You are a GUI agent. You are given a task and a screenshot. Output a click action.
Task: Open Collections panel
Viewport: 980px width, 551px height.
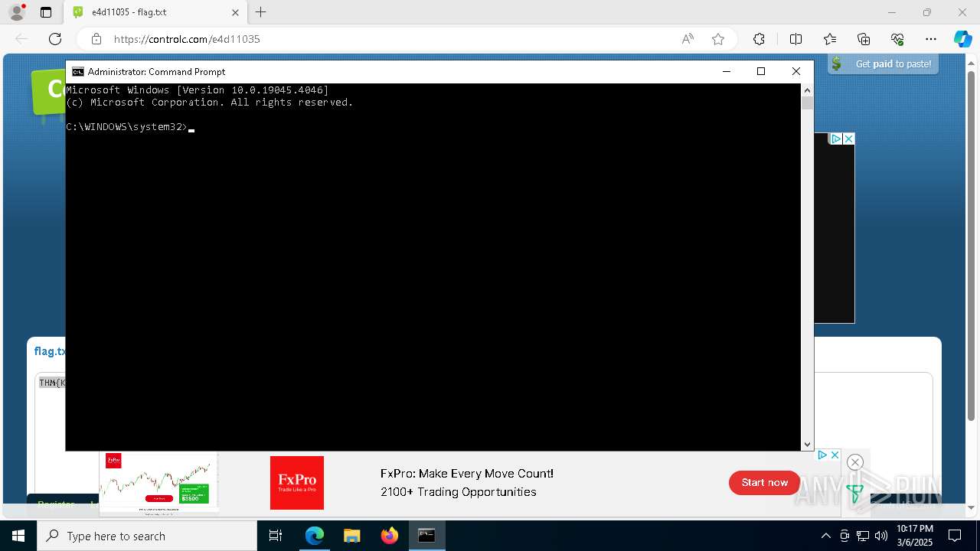coord(864,39)
